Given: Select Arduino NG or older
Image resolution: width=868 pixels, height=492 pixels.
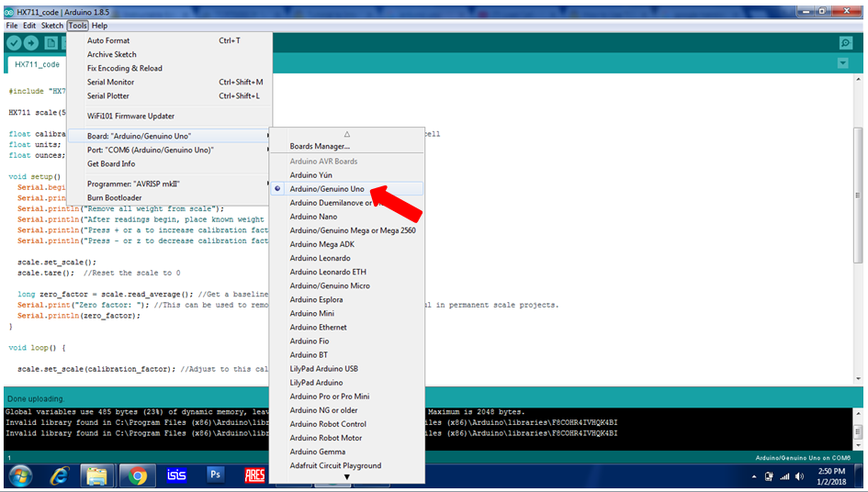Looking at the screenshot, I should coord(347,410).
